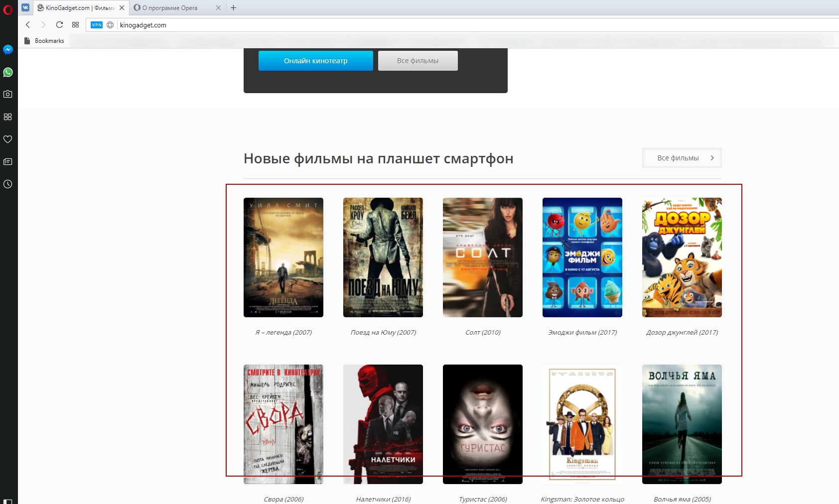Screen dimensions: 839x504
Task: Click the title Свора (2006)
Action: coord(283,499)
